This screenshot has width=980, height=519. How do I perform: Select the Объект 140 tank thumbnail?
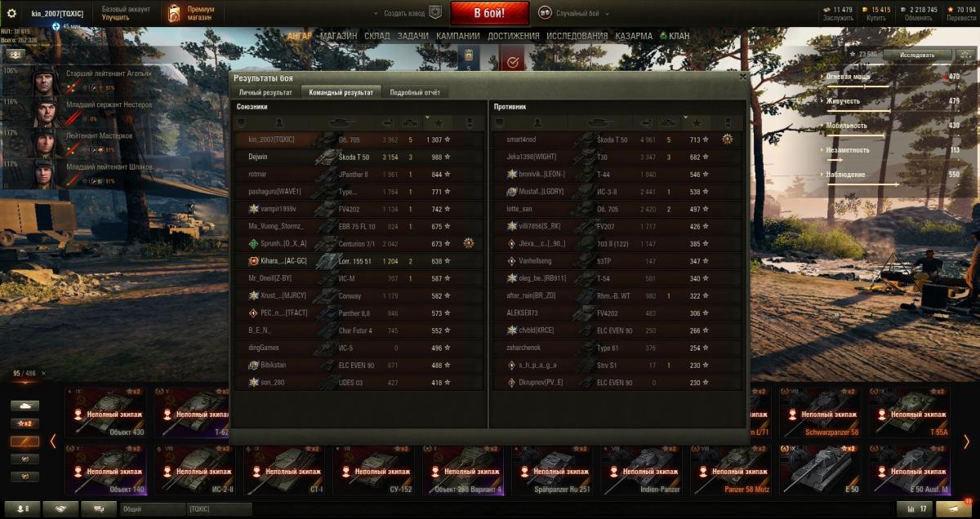pyautogui.click(x=105, y=469)
